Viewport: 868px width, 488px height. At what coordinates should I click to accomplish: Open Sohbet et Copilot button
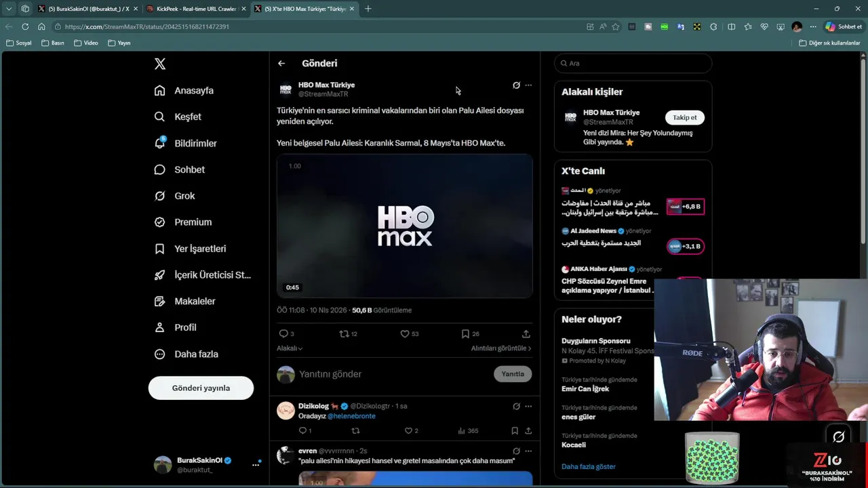[x=843, y=26]
